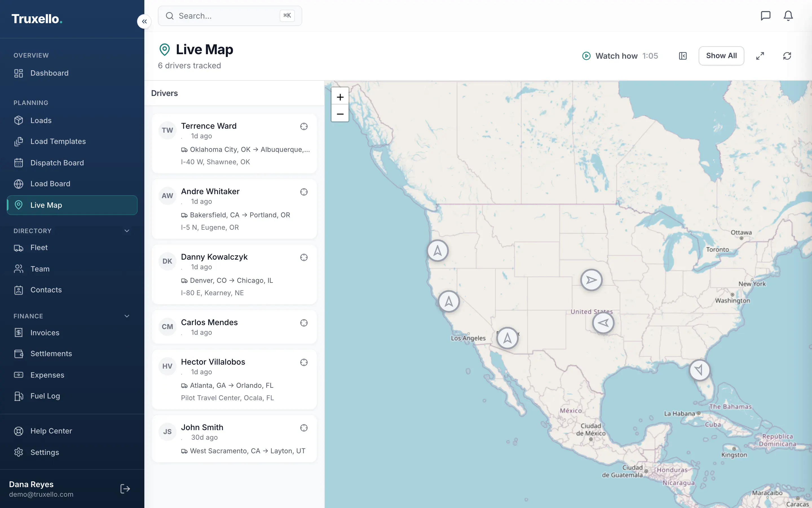The width and height of the screenshot is (812, 508).
Task: Open the Fuel Log
Action: pos(72,396)
